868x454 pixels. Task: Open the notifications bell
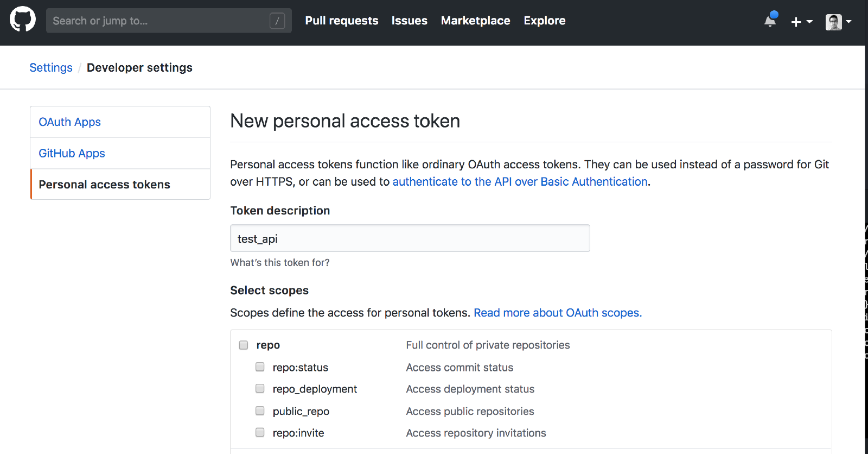pos(770,21)
